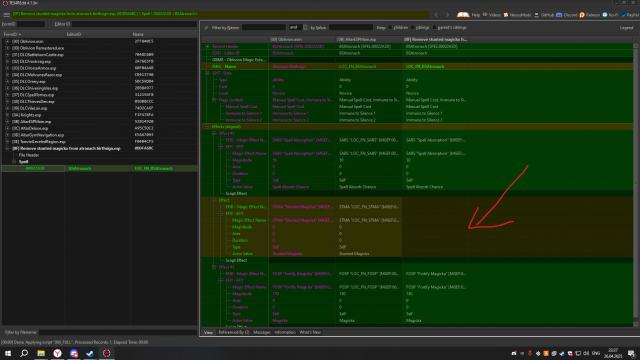The width and height of the screenshot is (640, 360).
Task: Select the BSAtronach spell record row
Action: point(100,168)
